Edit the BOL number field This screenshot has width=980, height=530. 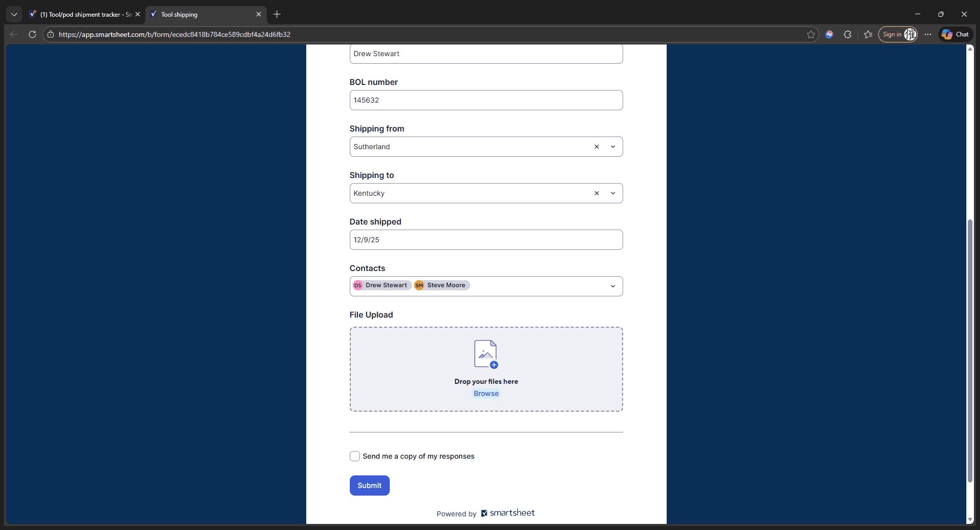[486, 100]
